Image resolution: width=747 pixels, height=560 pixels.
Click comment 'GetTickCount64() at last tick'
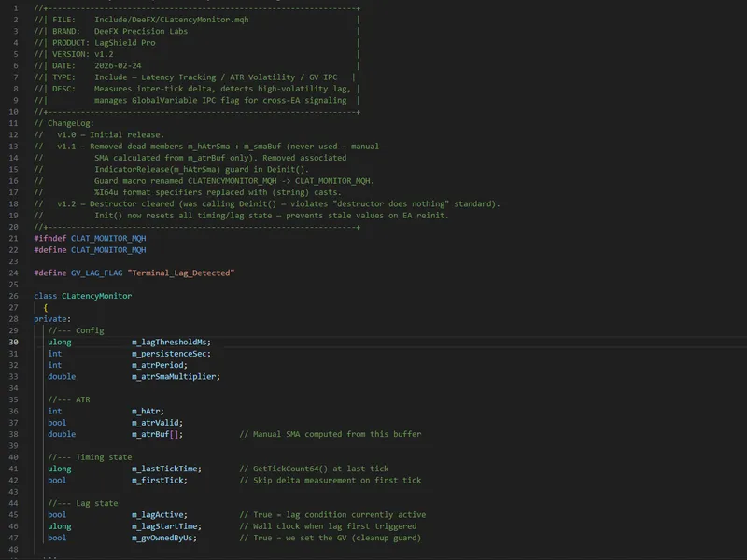[x=321, y=469]
